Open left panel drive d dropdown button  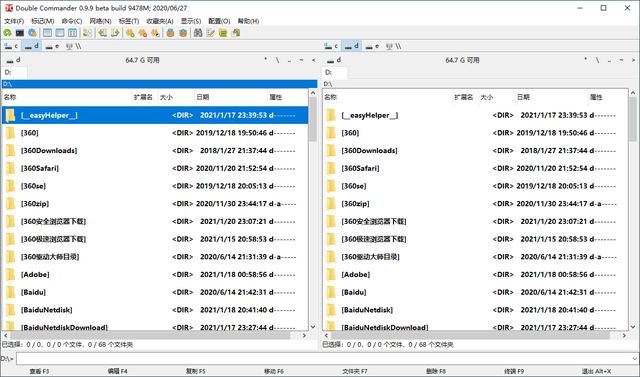[x=13, y=60]
